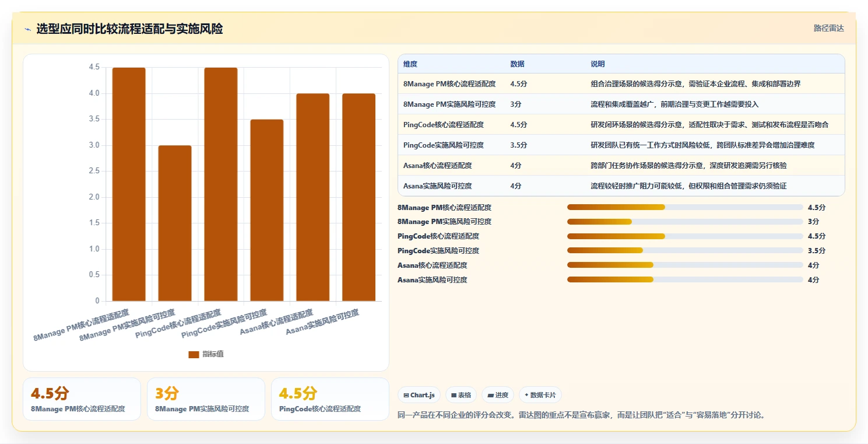
Task: Select the PingCode核心流程适配度 cell in the table
Action: (x=443, y=125)
